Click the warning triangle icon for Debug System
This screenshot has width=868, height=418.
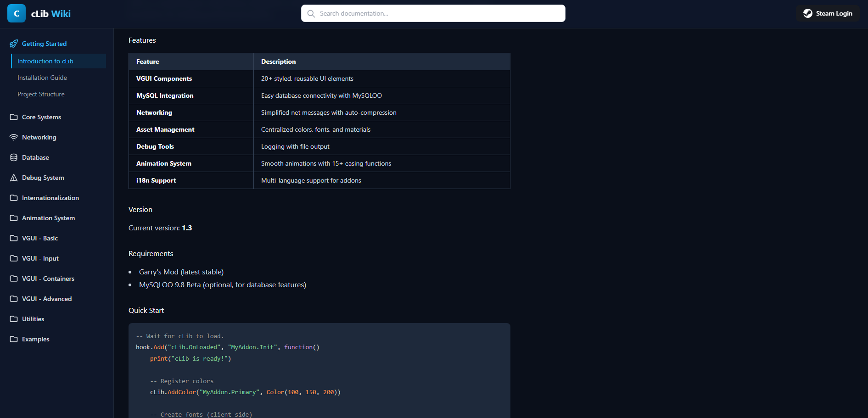pos(14,178)
